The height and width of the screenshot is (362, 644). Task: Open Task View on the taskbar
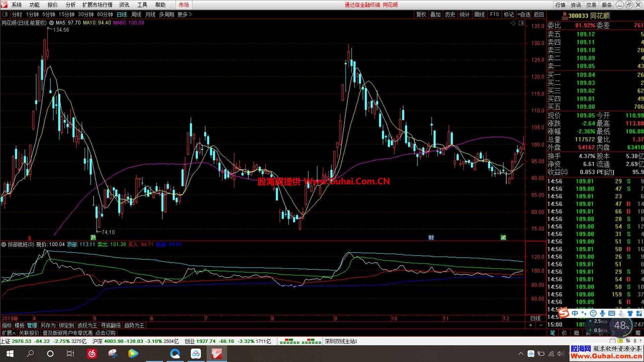coord(70,354)
